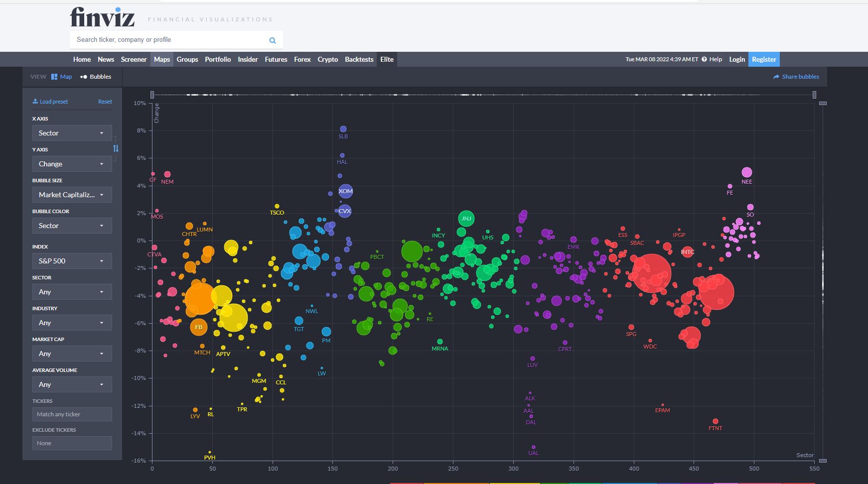Click the FTNT bubble
This screenshot has width=868, height=484.
pyautogui.click(x=716, y=421)
